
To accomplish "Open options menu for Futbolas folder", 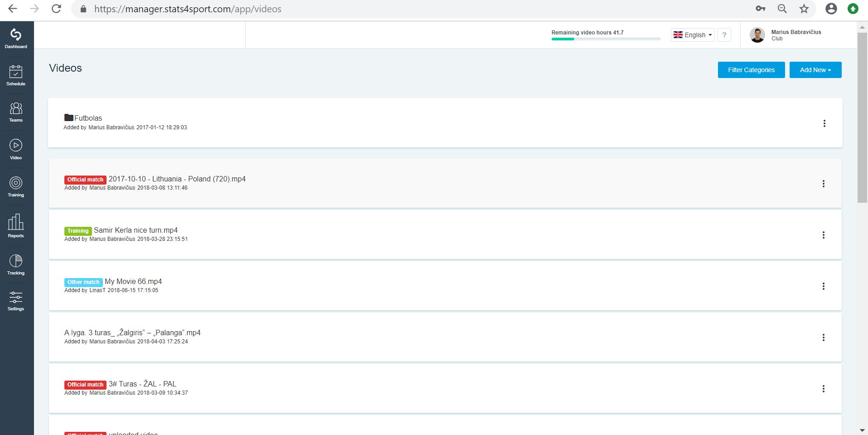I will click(824, 123).
